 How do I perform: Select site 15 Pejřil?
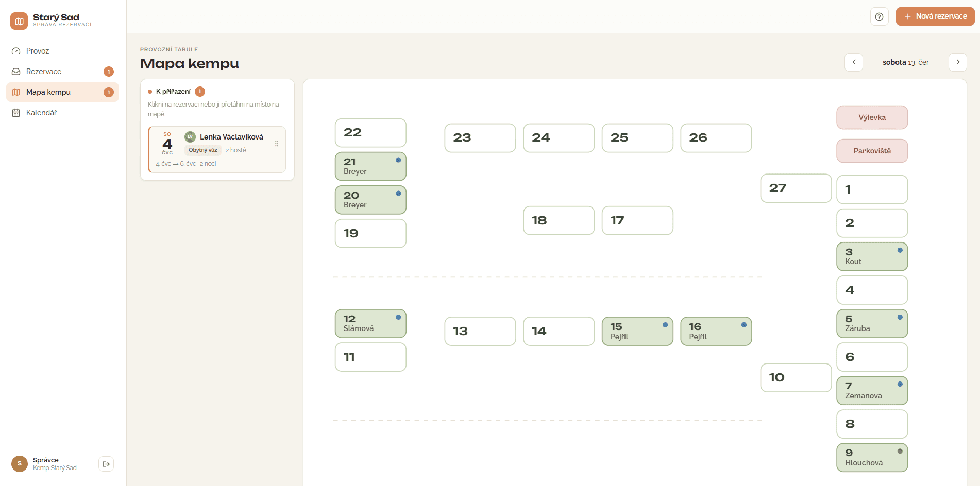coord(637,331)
